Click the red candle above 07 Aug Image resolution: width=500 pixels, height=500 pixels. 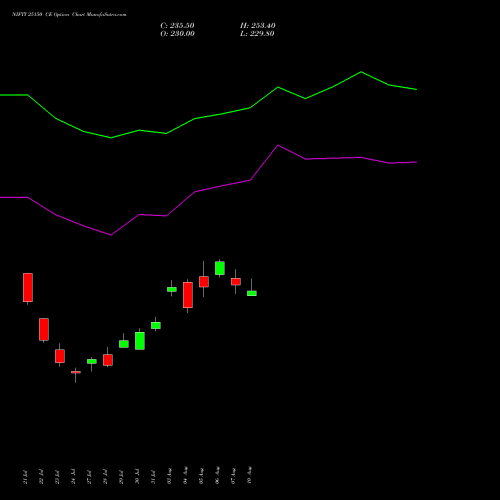pos(236,282)
